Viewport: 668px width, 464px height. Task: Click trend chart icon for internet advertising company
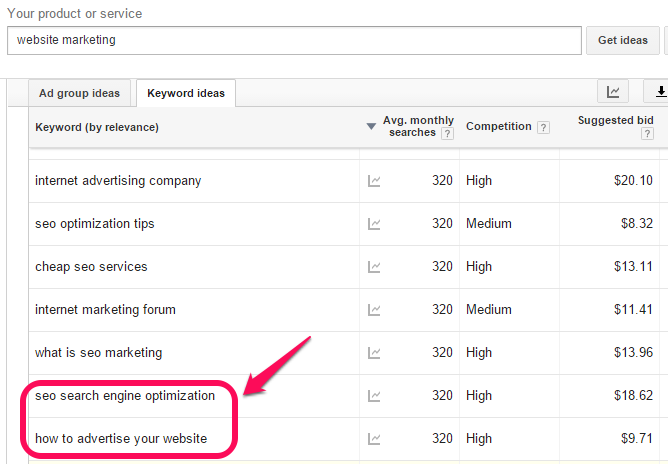click(374, 181)
